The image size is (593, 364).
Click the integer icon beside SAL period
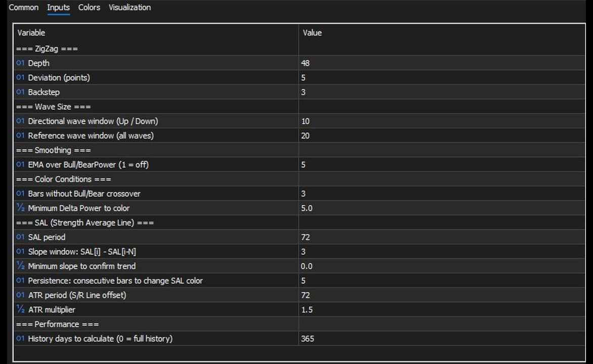[x=20, y=237]
